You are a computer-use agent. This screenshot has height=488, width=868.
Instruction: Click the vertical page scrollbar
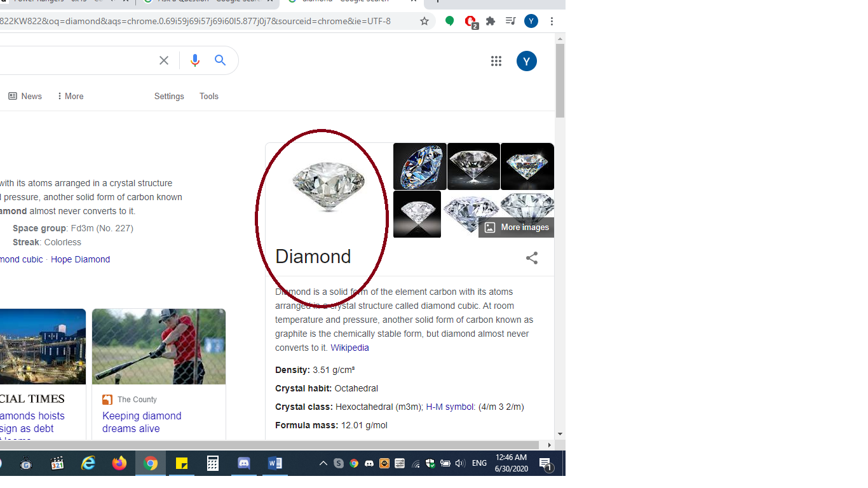[560, 81]
